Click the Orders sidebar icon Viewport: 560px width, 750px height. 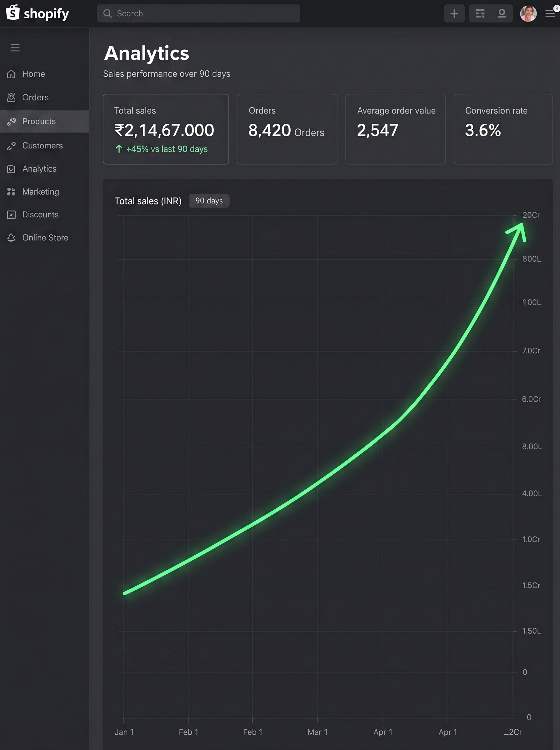(x=11, y=97)
